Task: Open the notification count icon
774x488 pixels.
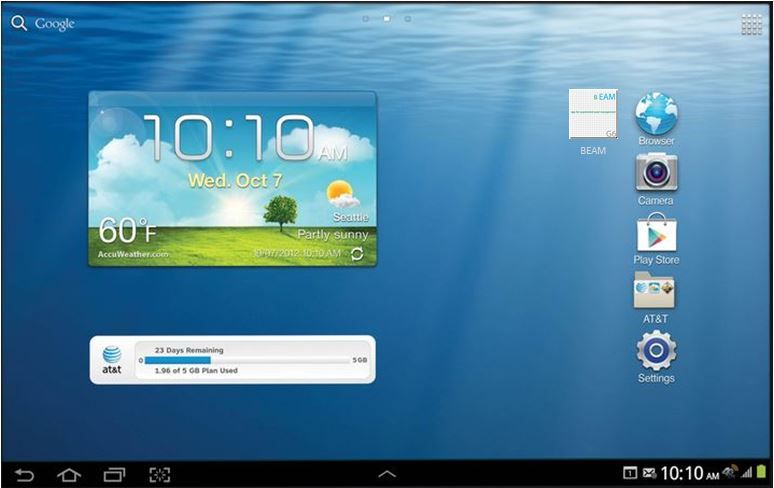Action: point(630,473)
